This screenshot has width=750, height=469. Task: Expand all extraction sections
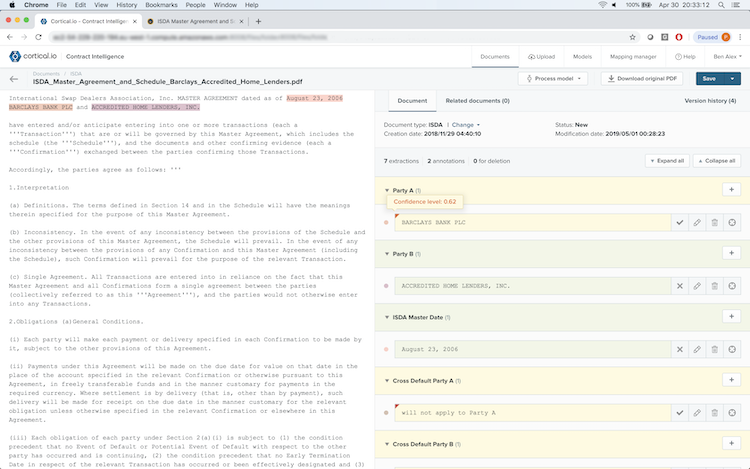click(x=667, y=161)
